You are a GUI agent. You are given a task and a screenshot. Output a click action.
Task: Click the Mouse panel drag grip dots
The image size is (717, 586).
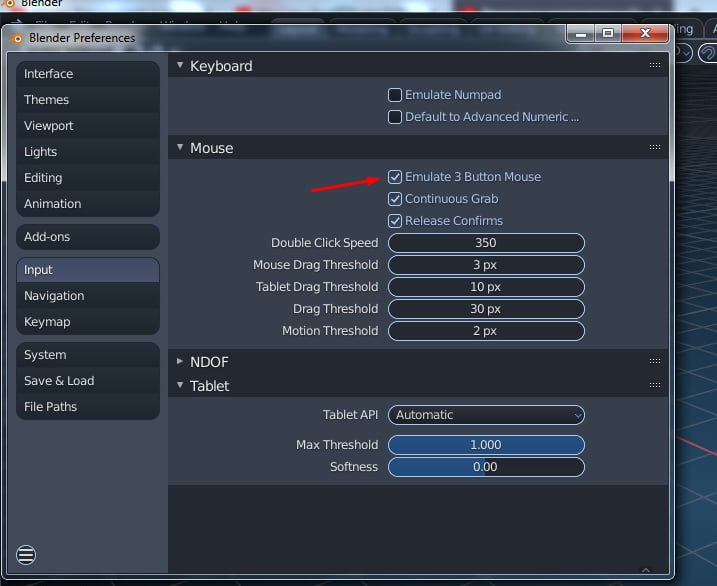(x=654, y=147)
